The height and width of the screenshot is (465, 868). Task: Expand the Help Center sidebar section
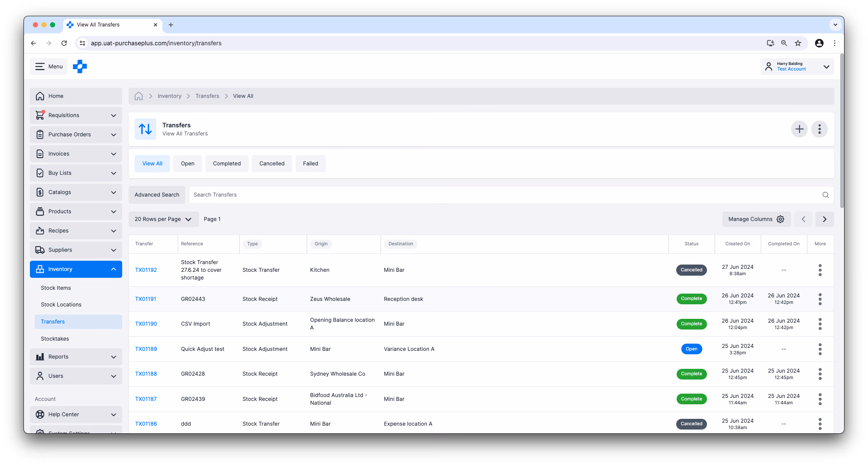click(x=76, y=415)
